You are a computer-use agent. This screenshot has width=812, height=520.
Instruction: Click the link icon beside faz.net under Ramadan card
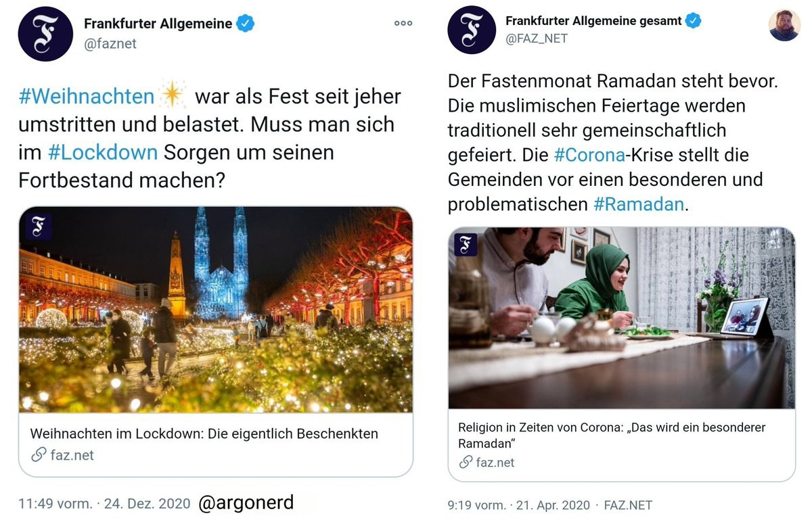tap(466, 463)
